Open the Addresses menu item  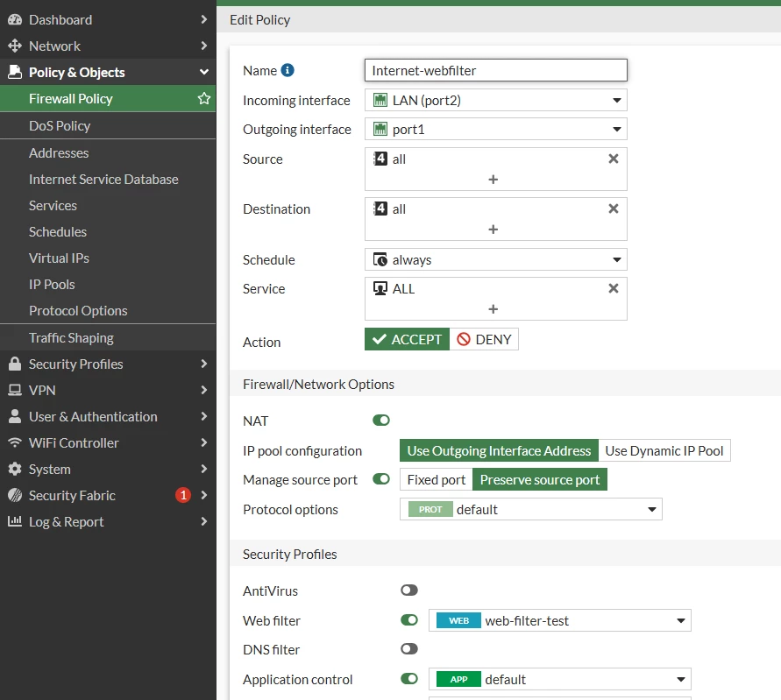pos(108,152)
